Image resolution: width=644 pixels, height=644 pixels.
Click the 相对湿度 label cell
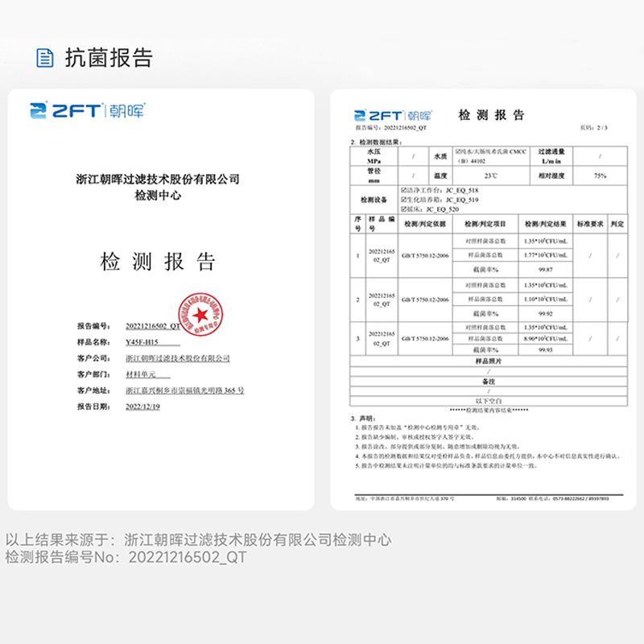pyautogui.click(x=551, y=175)
